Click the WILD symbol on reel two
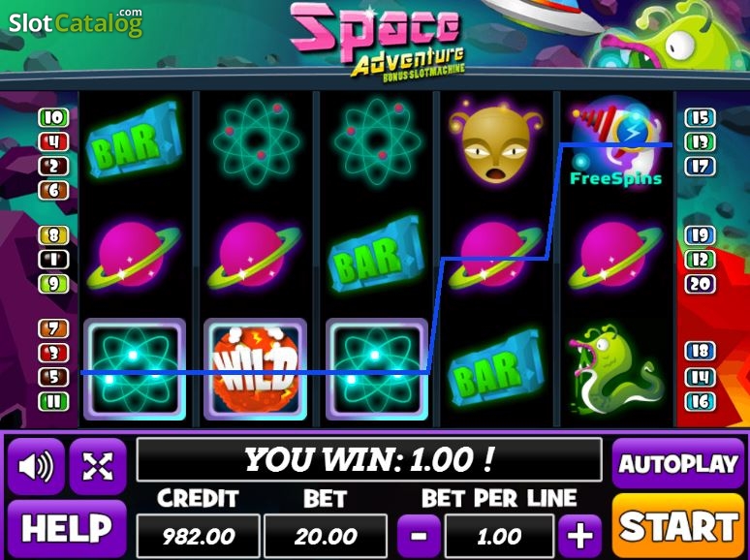This screenshot has height=560, width=750. tap(256, 370)
